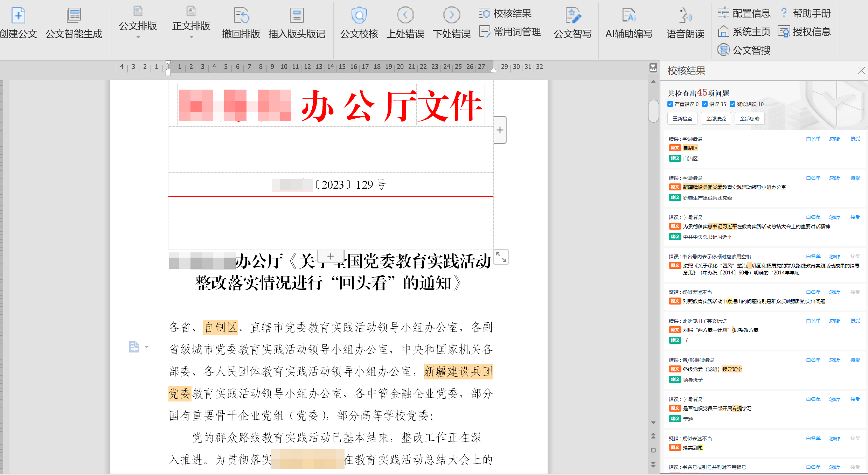Accept the English punctuation correction
This screenshot has width=868, height=475.
[x=855, y=321]
